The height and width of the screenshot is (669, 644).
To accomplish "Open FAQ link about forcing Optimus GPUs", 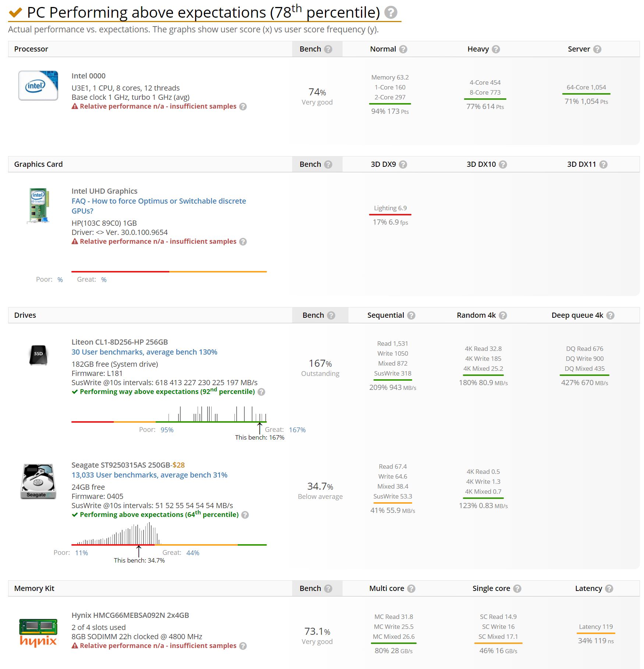I will tap(159, 206).
